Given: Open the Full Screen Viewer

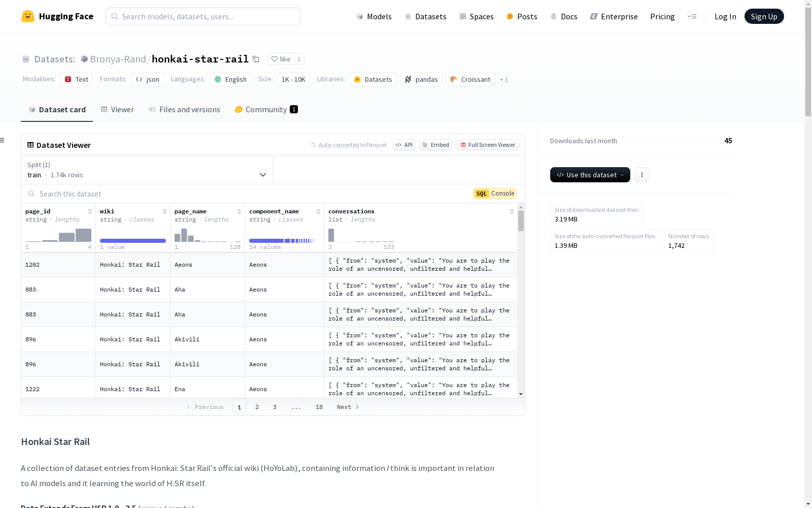Looking at the screenshot, I should pos(488,145).
